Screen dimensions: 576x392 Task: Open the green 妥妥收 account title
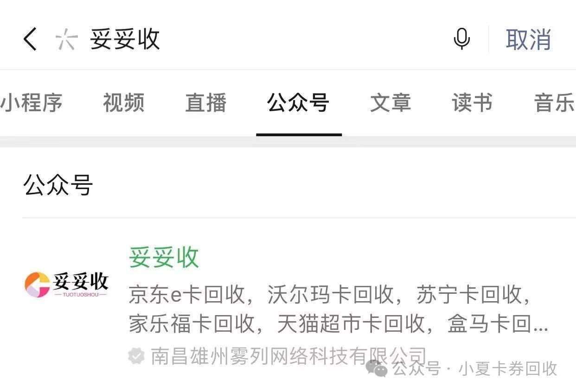point(164,257)
